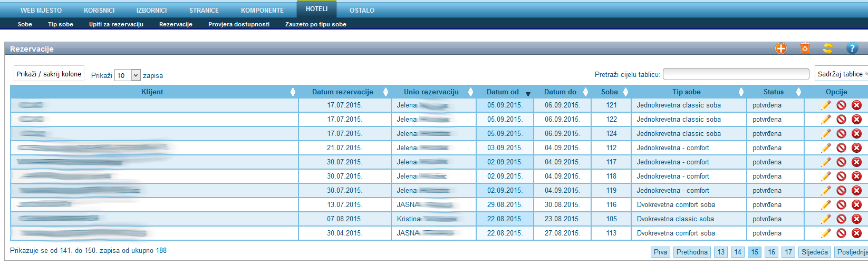Click Prikaži / sakrij kolone button
This screenshot has width=868, height=275.
(49, 74)
